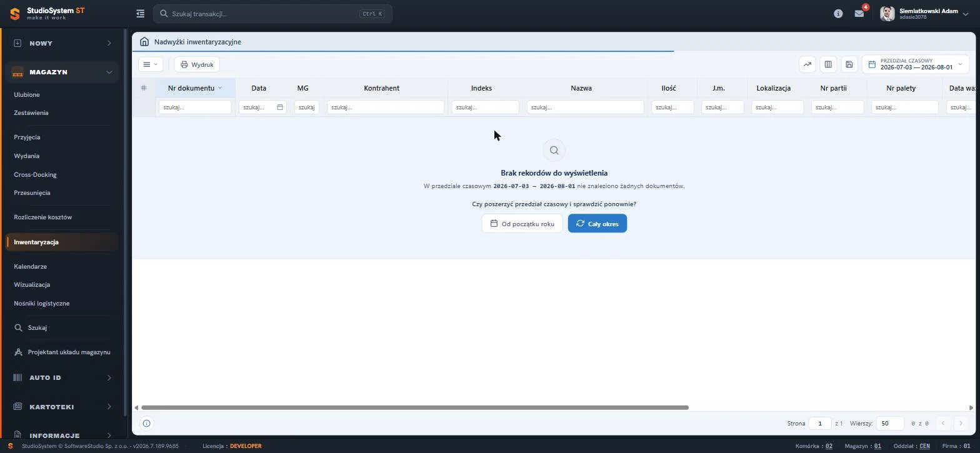Click the Lokalizacja column header
Screen dimensions: 980x453
(774, 88)
